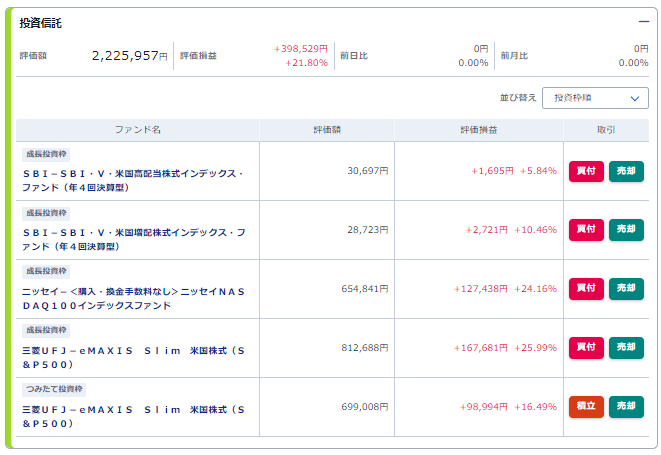The width and height of the screenshot is (661, 455).
Task: Open ニッセイNASDAQ100インデックスファンド link
Action: click(x=133, y=299)
